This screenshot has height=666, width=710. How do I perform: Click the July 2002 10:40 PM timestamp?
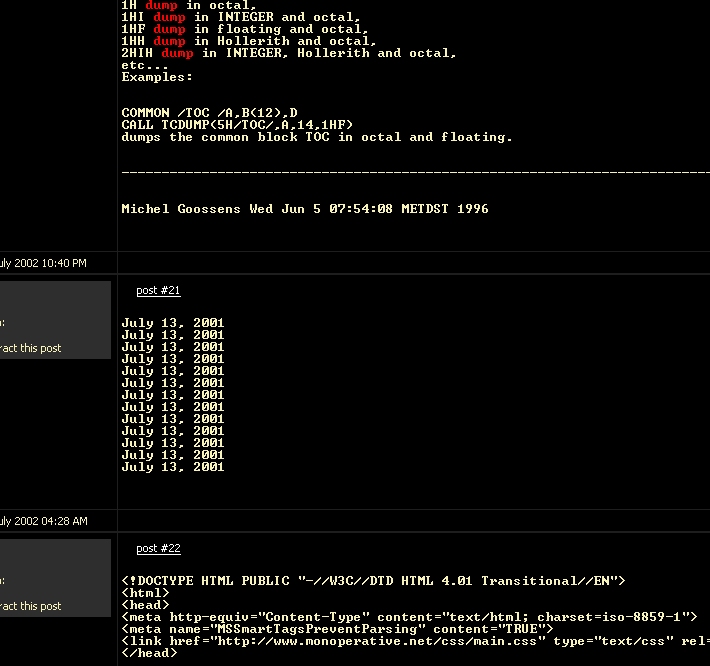[43, 263]
